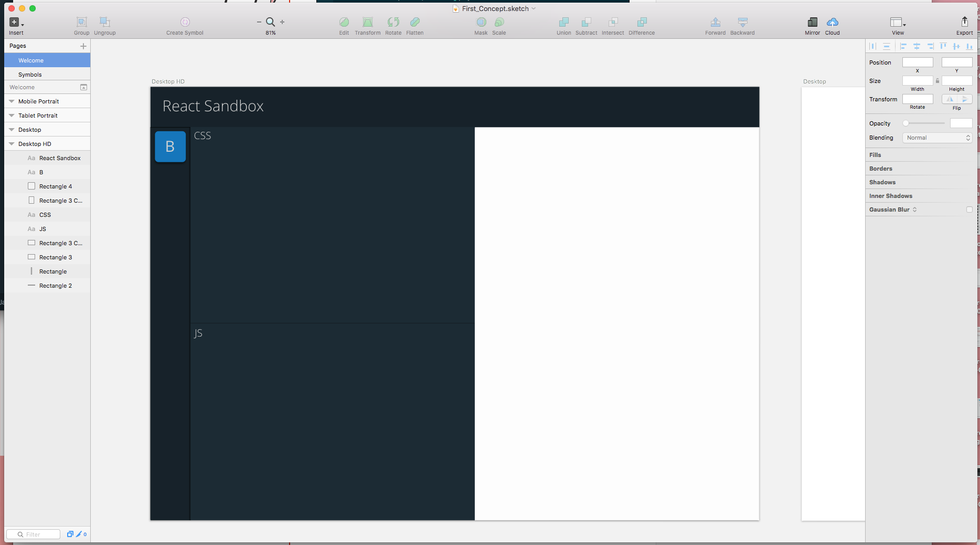The height and width of the screenshot is (545, 980).
Task: Click the slice filter pencil icon
Action: (x=79, y=534)
